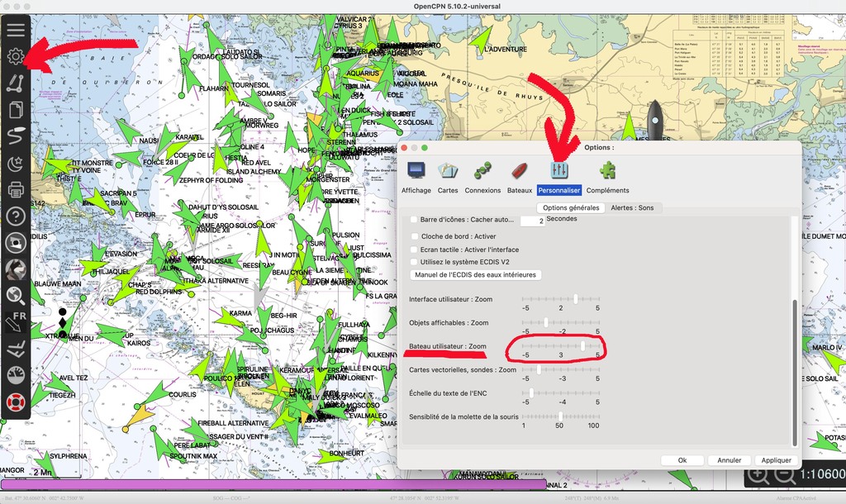The height and width of the screenshot is (504, 846).
Task: Change color scheme with moon-star icon
Action: (x=16, y=163)
